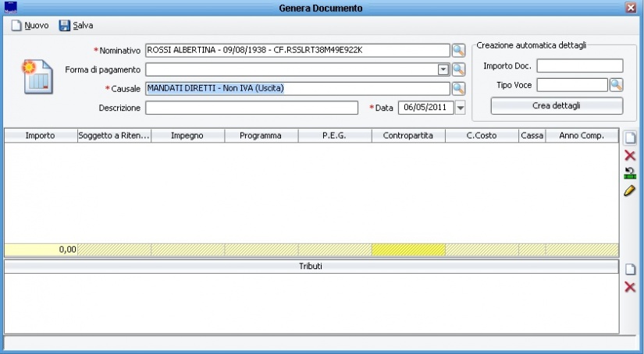Click the Importo Doc. input field
Image resolution: width=644 pixels, height=354 pixels.
(579, 65)
